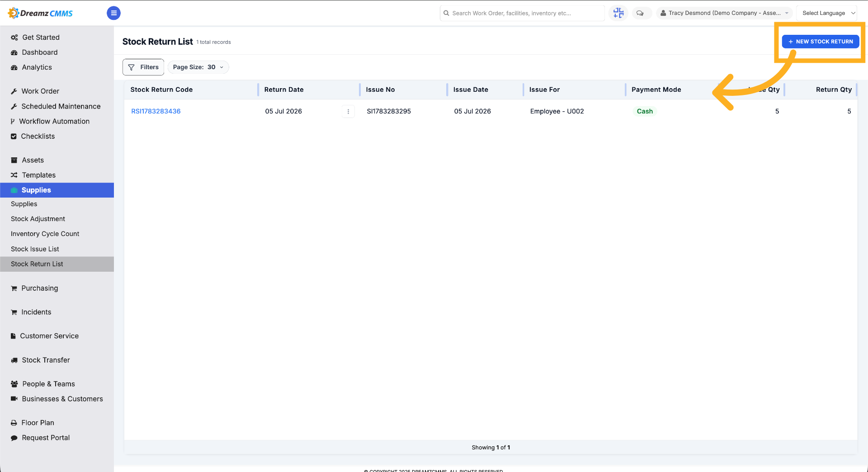Click the issue number SI1783283295 cell

[389, 111]
